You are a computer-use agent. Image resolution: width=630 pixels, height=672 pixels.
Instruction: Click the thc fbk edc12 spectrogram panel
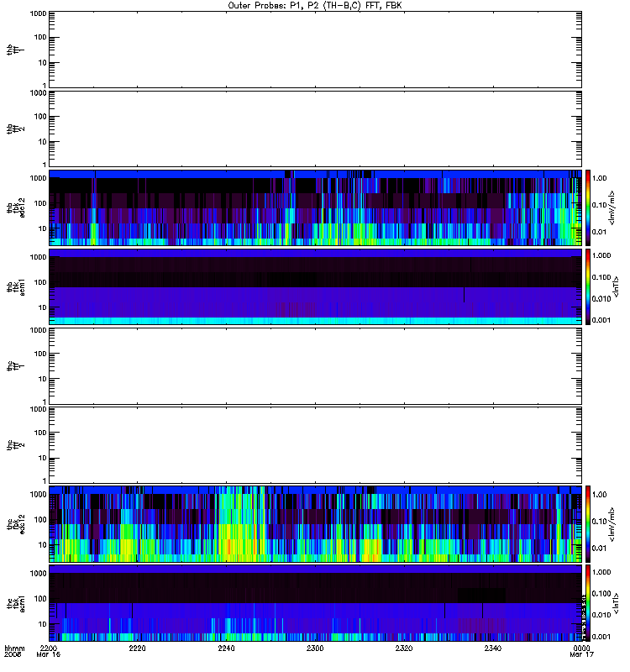click(316, 523)
